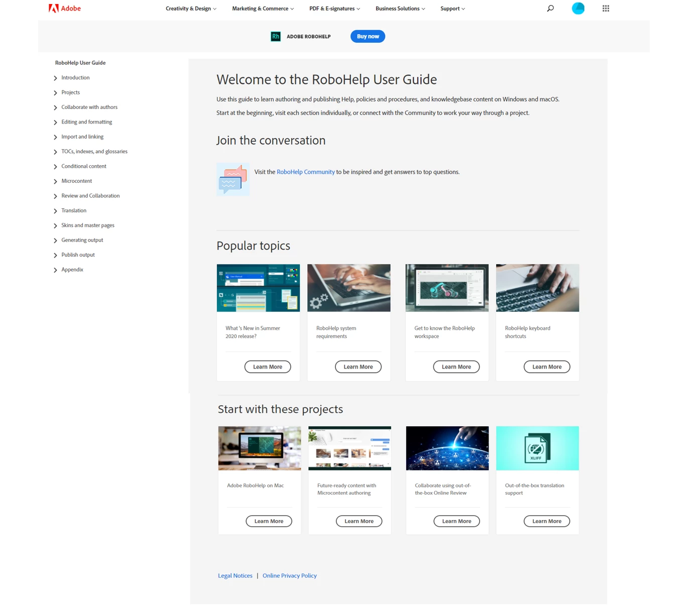Open Generating output section label
This screenshot has width=700, height=609.
(82, 240)
